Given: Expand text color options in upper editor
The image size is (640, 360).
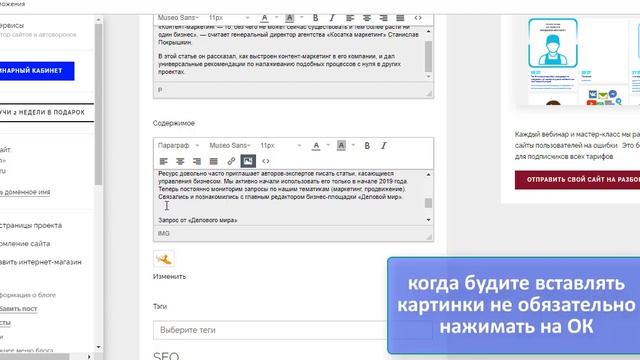Looking at the screenshot, I should click(276, 18).
